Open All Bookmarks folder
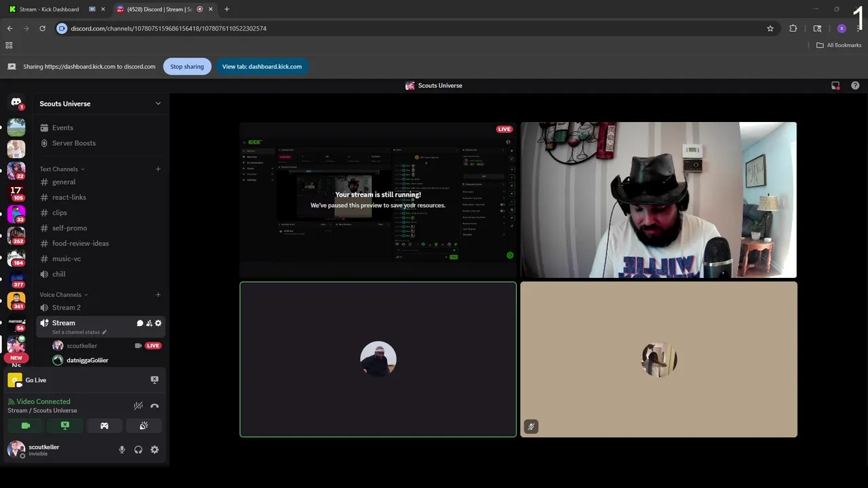 pyautogui.click(x=839, y=45)
